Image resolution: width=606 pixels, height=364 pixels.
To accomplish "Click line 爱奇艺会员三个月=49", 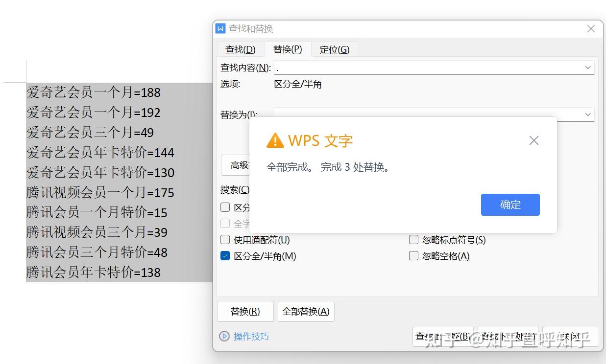I will (90, 132).
